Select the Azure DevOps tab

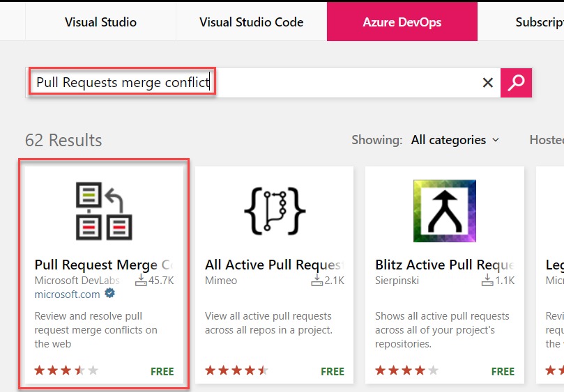pyautogui.click(x=402, y=22)
